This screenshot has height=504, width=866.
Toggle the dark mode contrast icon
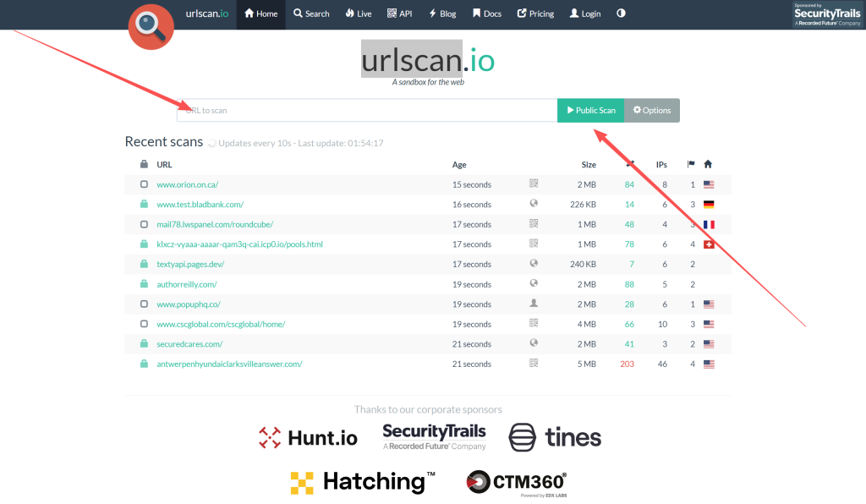622,14
